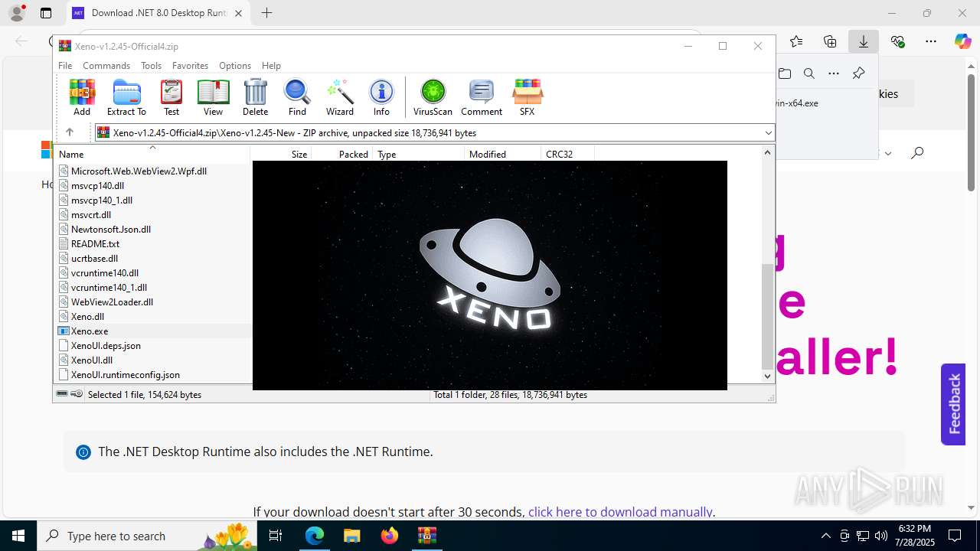This screenshot has width=980, height=551.
Task: Search downloads magnifier icon
Action: 809,73
